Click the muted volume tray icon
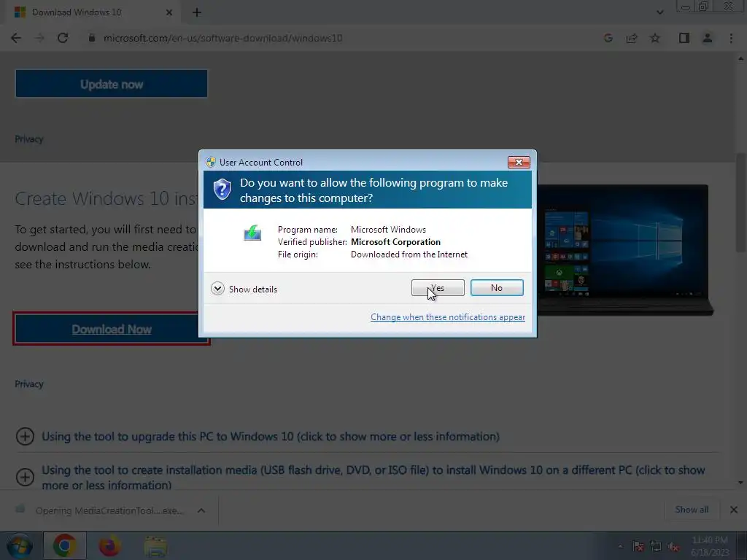747x560 pixels. pyautogui.click(x=673, y=547)
